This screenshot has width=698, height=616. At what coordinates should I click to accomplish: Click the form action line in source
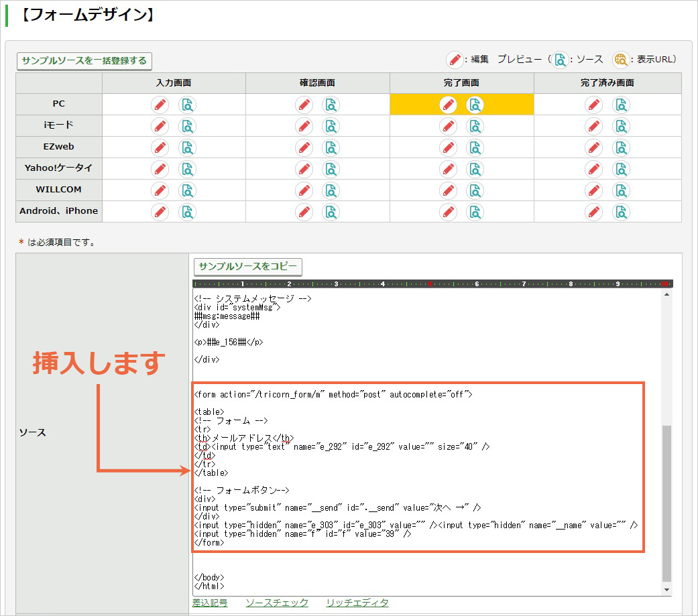tap(333, 394)
